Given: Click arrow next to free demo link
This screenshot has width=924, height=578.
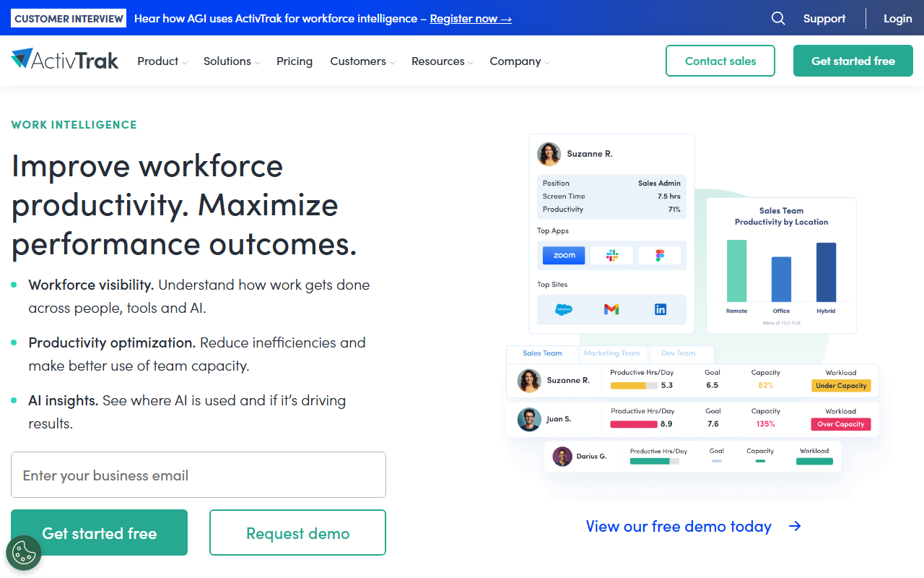Looking at the screenshot, I should (795, 526).
